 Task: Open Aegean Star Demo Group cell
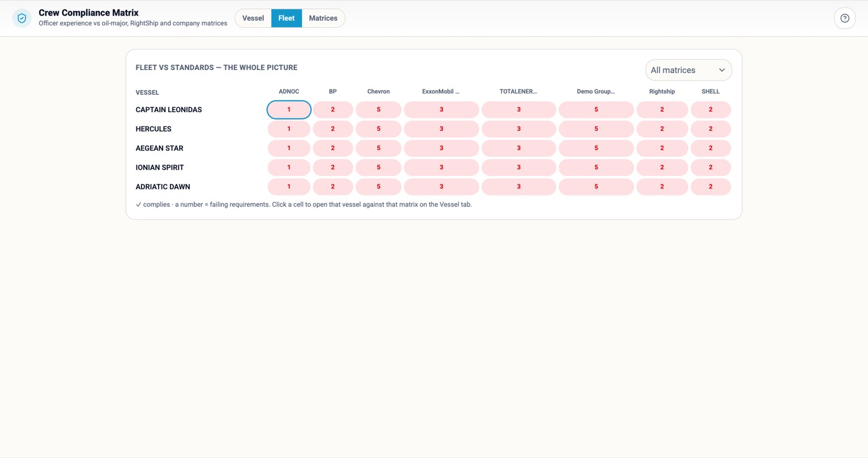(x=596, y=148)
